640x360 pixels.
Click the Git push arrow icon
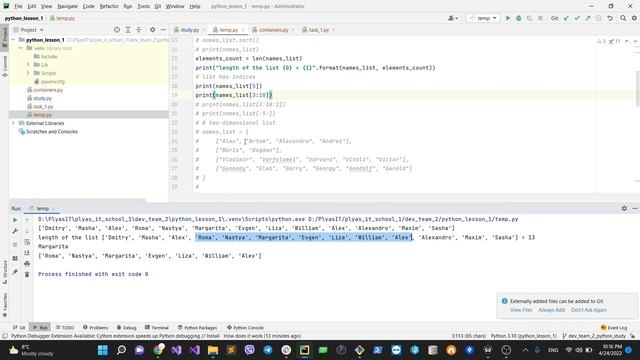point(588,18)
